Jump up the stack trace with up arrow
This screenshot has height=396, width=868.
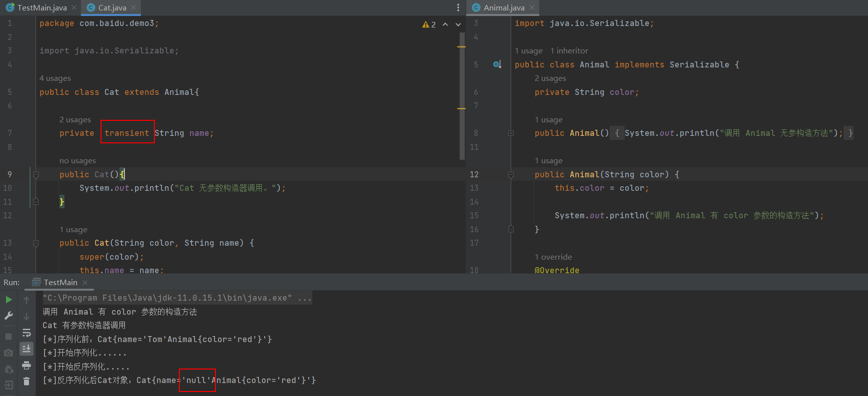point(26,300)
